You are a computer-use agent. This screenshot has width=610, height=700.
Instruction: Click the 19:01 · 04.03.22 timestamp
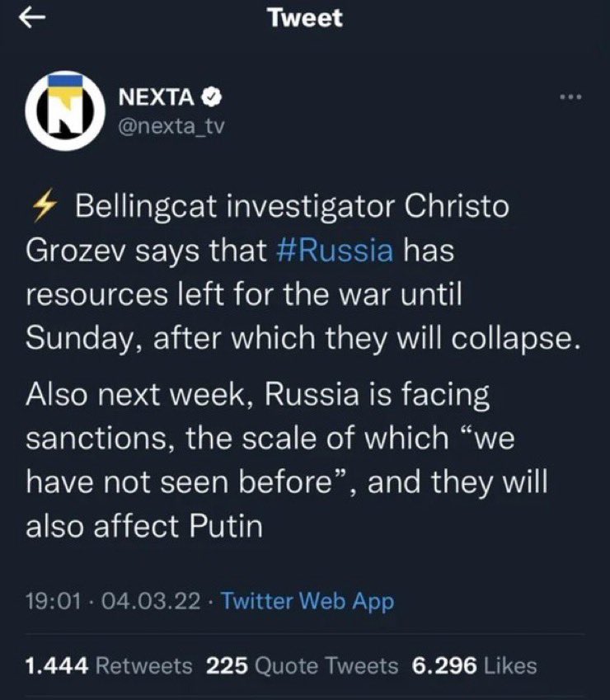(x=113, y=601)
